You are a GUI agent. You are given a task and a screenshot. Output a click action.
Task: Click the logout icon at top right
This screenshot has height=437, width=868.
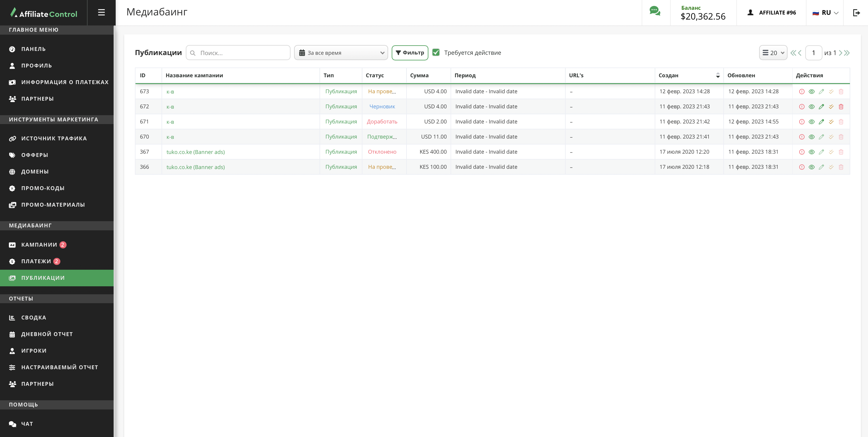click(856, 13)
